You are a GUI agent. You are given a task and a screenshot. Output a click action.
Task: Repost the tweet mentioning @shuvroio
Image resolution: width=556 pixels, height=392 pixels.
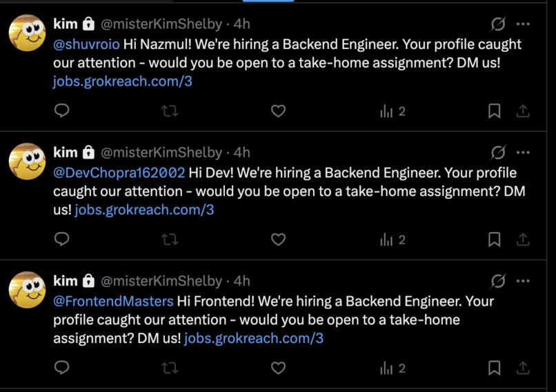[x=170, y=111]
